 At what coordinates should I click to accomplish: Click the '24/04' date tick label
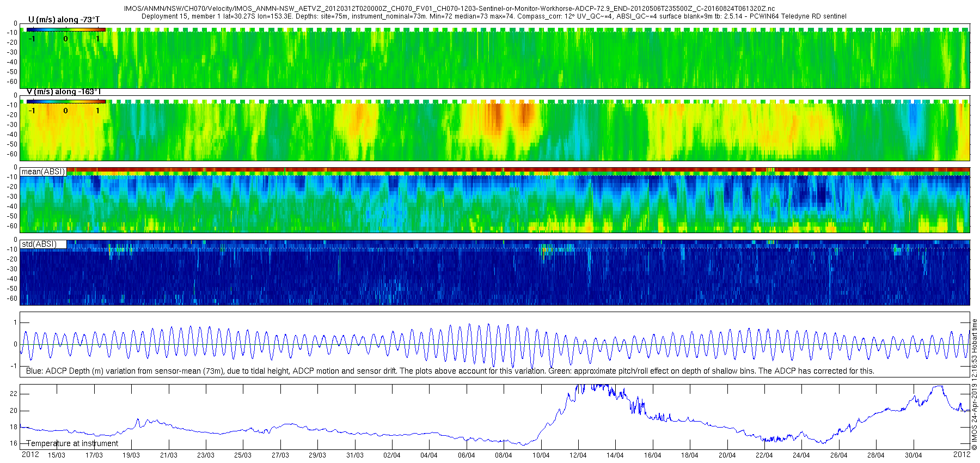(x=801, y=455)
